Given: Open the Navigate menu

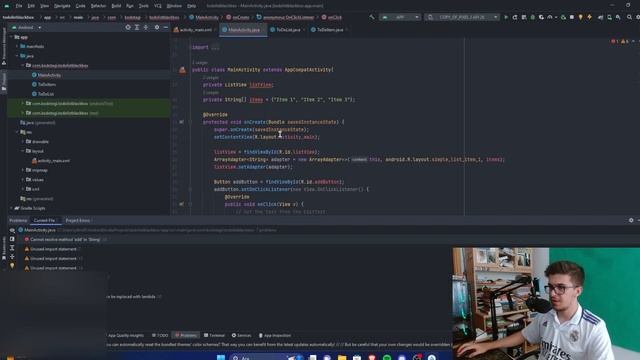Looking at the screenshot, I should [62, 6].
